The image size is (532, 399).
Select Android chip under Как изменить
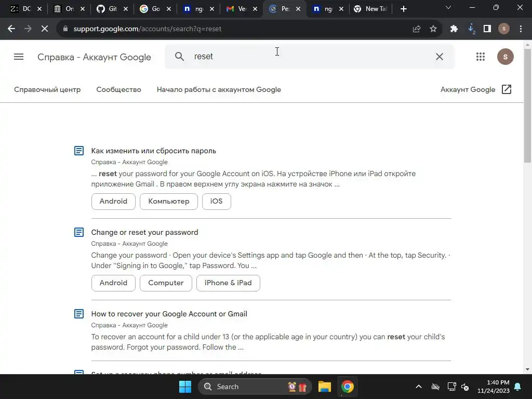(x=113, y=202)
